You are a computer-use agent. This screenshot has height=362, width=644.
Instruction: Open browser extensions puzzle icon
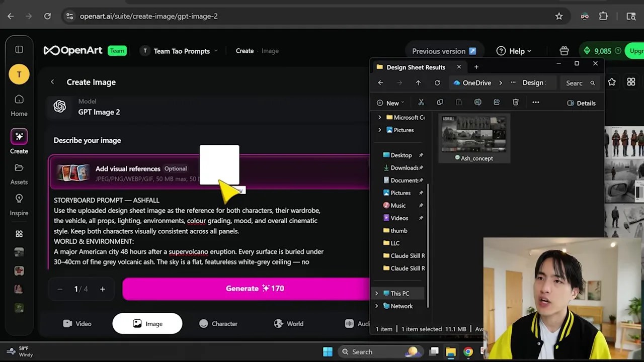(x=603, y=16)
